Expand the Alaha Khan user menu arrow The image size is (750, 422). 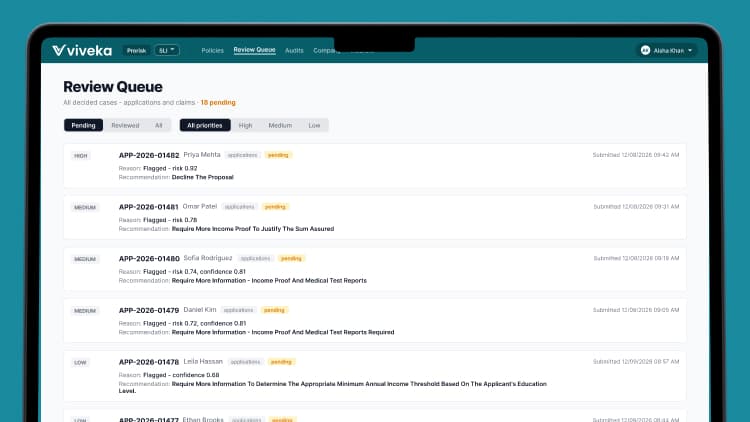pyautogui.click(x=690, y=50)
